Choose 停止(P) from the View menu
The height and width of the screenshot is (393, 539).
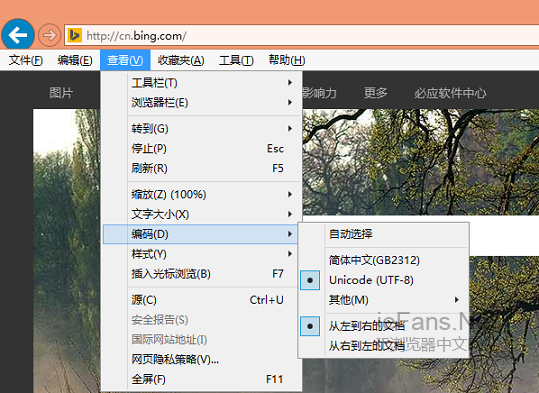pyautogui.click(x=201, y=149)
